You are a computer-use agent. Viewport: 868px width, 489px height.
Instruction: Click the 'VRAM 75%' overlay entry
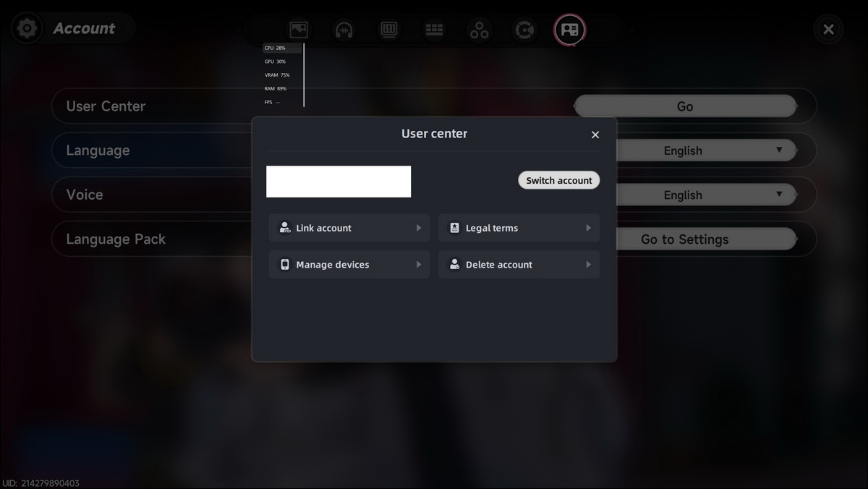click(x=277, y=75)
